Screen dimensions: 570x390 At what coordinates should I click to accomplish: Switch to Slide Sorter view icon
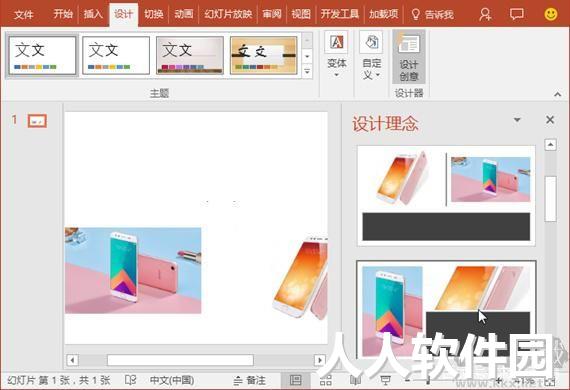(325, 381)
